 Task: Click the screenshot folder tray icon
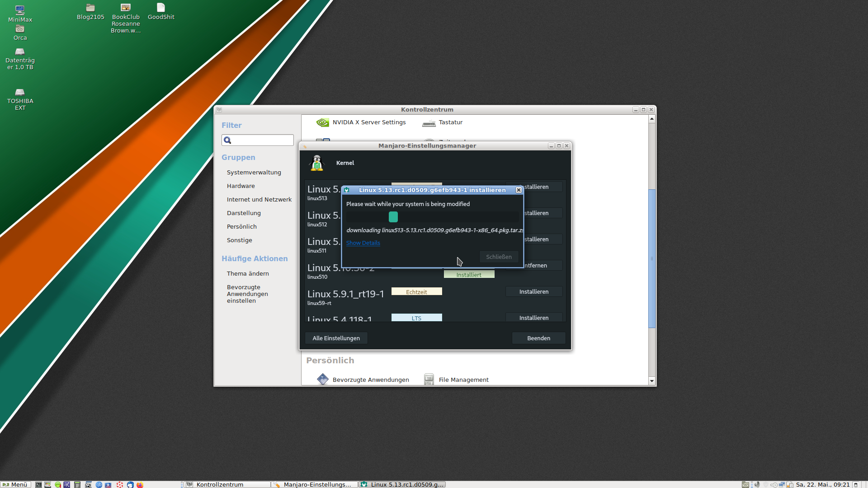745,484
